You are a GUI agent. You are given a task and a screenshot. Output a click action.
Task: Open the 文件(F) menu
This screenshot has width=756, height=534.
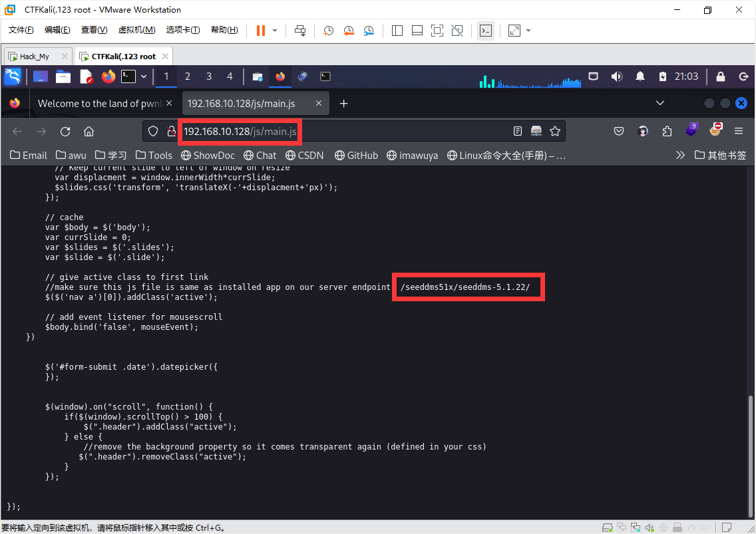tap(21, 30)
